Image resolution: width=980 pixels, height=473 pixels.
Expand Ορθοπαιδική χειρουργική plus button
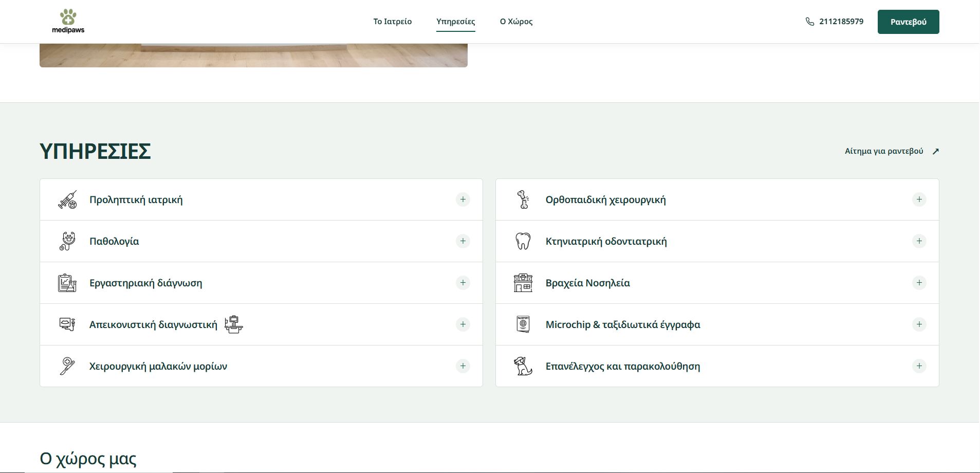(919, 199)
